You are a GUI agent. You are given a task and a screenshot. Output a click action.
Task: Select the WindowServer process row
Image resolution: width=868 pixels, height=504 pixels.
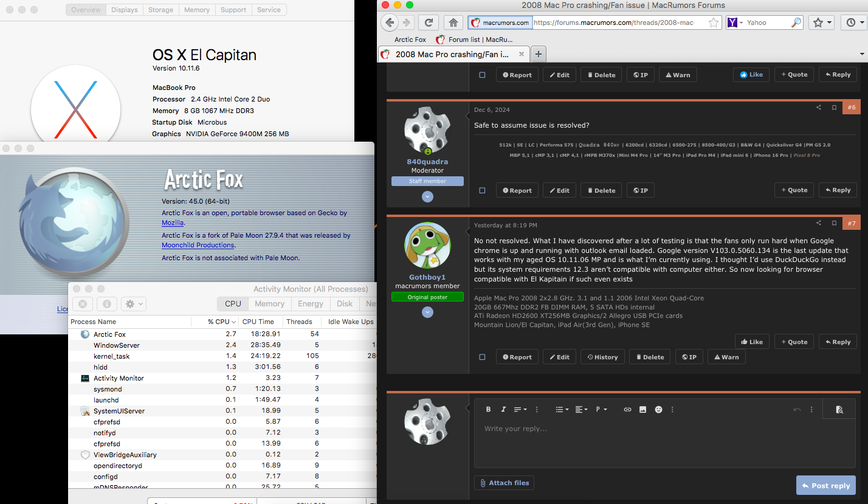222,345
